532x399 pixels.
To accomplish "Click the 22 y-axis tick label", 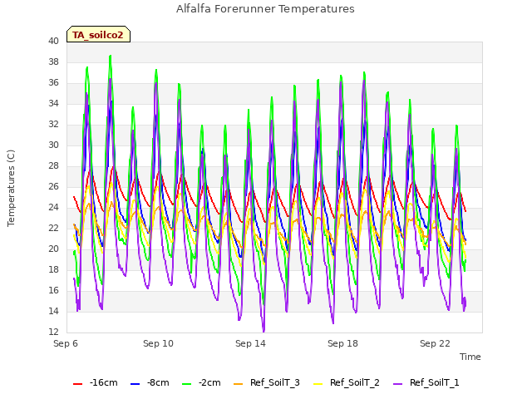I will click(53, 228).
